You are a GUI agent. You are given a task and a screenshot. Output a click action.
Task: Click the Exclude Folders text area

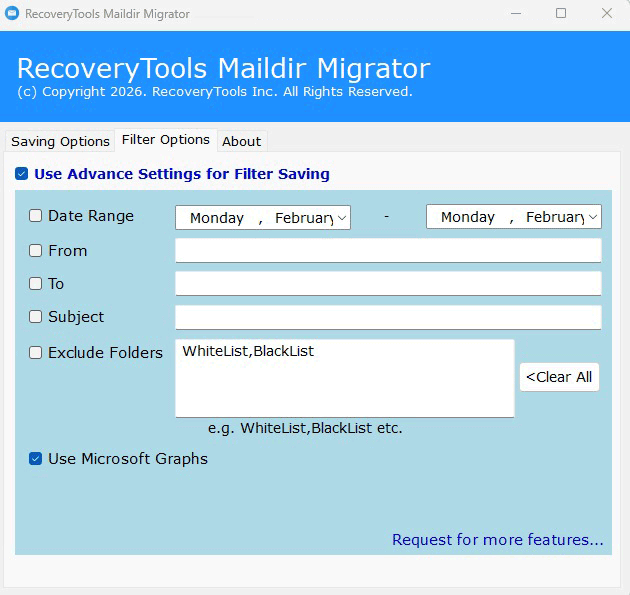point(345,378)
